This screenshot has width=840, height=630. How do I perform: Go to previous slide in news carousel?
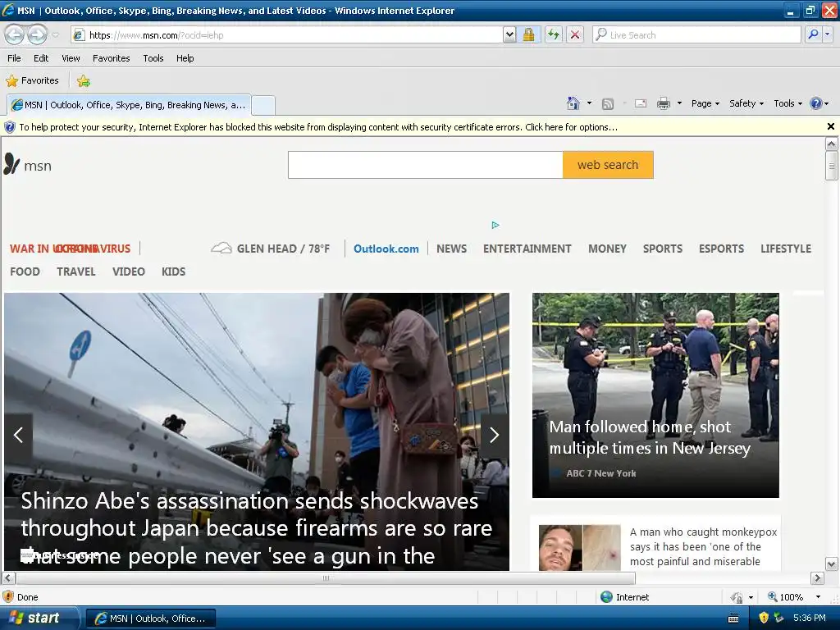click(18, 435)
